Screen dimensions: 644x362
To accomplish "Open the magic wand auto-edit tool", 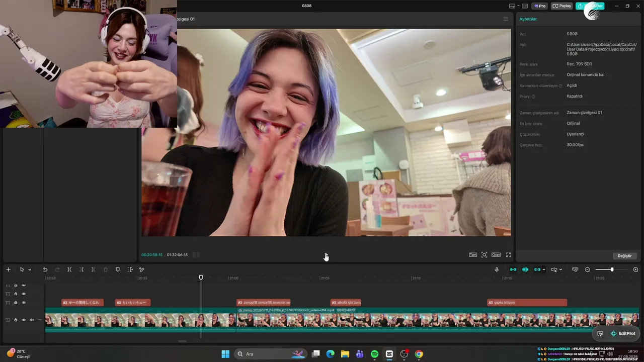I will point(142,269).
